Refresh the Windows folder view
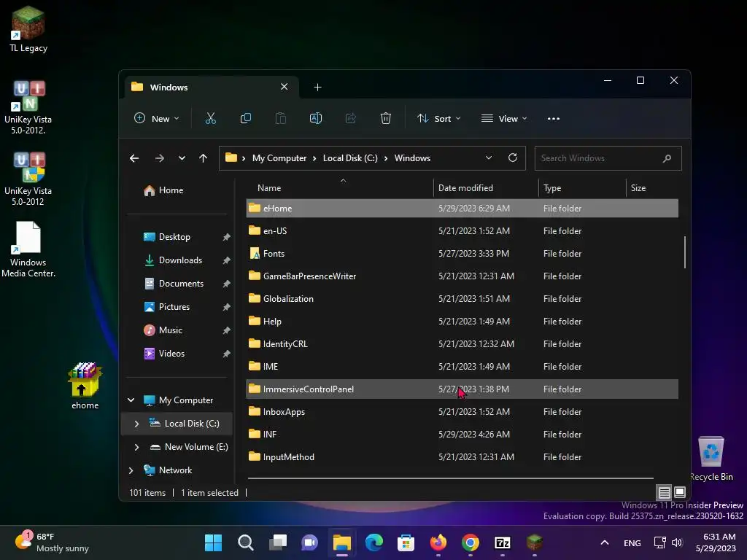 (513, 157)
